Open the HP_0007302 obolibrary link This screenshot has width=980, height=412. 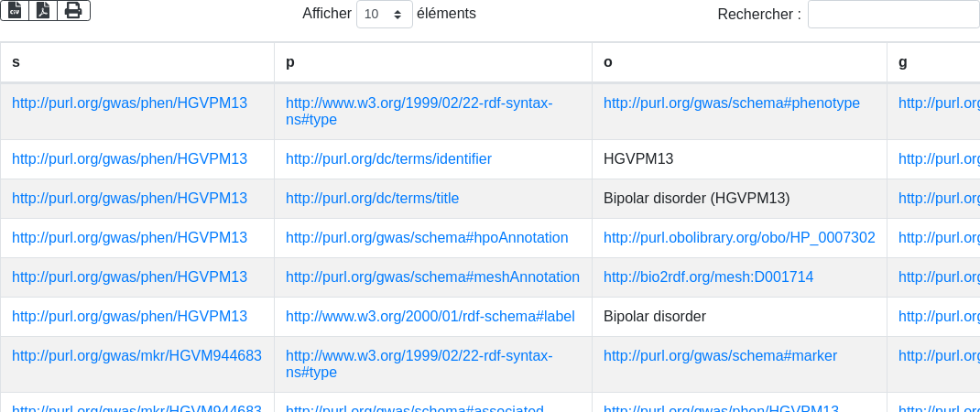[739, 237]
